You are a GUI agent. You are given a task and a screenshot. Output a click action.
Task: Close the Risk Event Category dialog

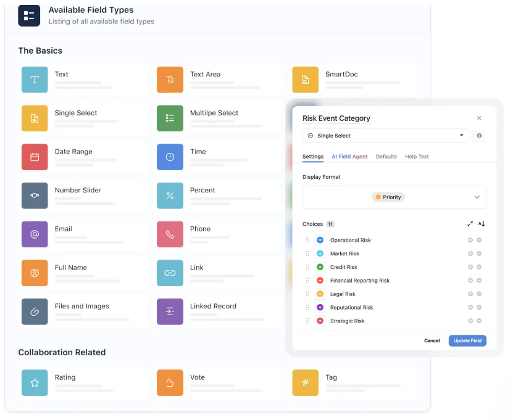click(479, 118)
